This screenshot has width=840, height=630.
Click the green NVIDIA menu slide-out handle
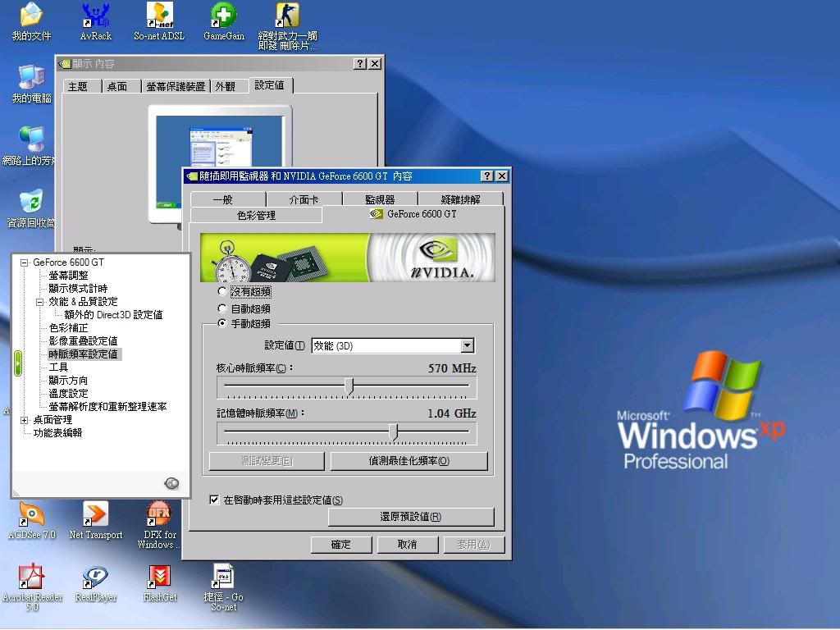pyautogui.click(x=18, y=363)
